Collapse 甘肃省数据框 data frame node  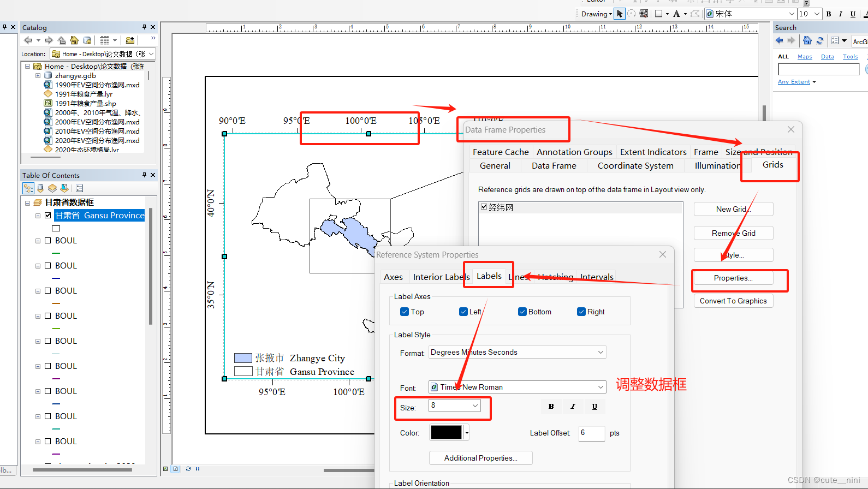click(27, 202)
